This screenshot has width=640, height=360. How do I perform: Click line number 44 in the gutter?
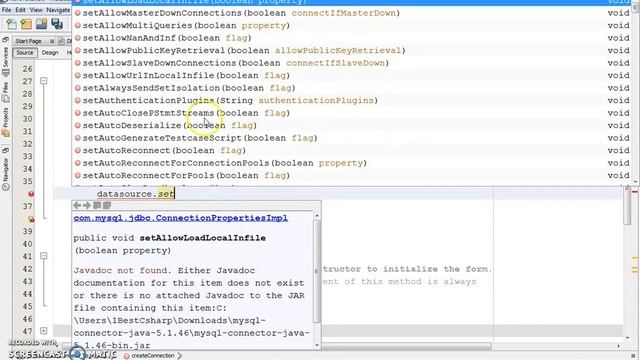tap(27, 294)
